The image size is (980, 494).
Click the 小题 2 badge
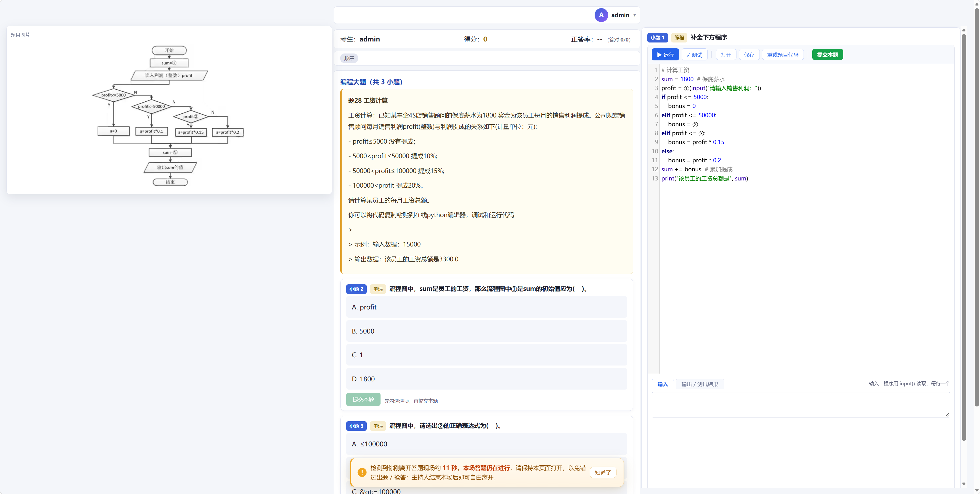coord(356,289)
